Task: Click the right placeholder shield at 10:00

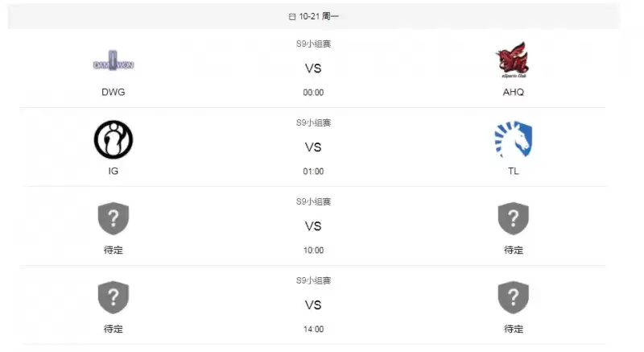Action: coord(513,218)
